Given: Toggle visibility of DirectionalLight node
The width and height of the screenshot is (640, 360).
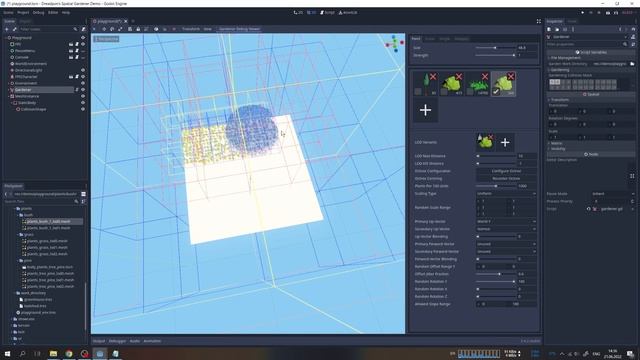Looking at the screenshot, I should [x=83, y=70].
